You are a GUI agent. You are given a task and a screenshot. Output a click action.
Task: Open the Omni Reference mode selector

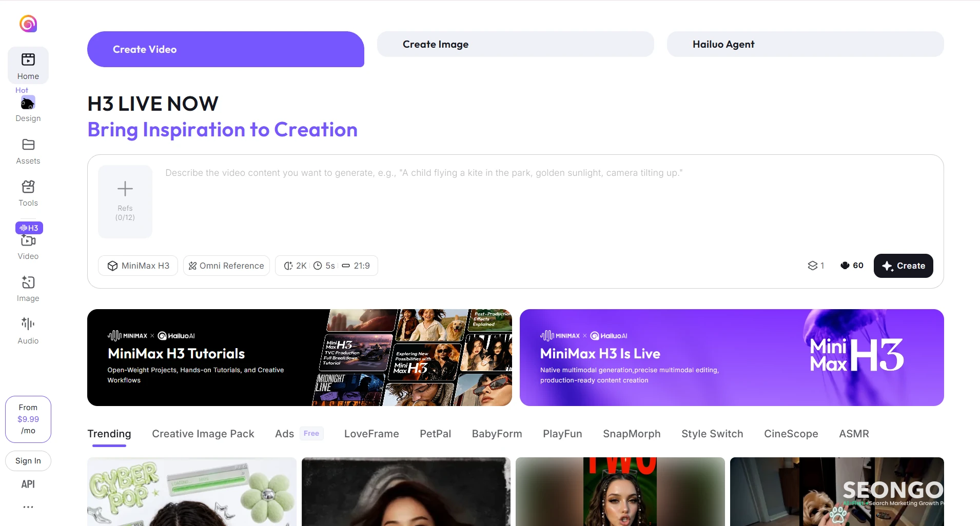226,266
